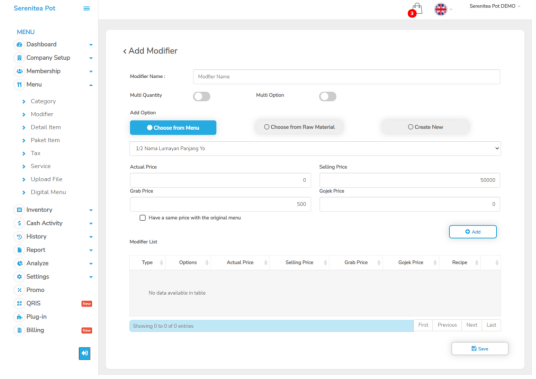536x379 pixels.
Task: Click the QRIS grid icon
Action: pos(19,303)
